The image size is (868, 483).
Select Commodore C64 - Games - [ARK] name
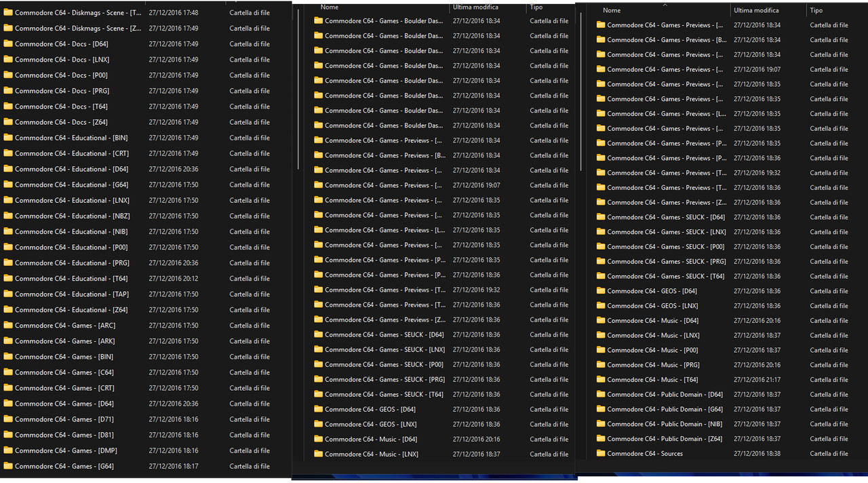tap(65, 341)
